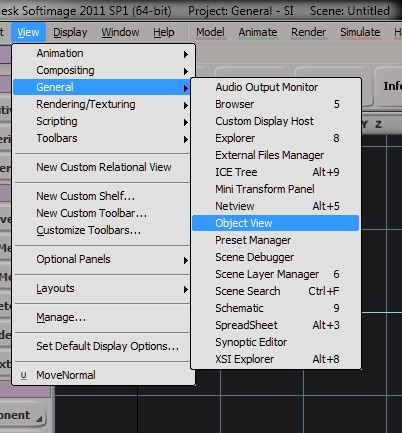Open the XSI Explorer
Viewport: 402px width, 433px height.
click(x=276, y=359)
